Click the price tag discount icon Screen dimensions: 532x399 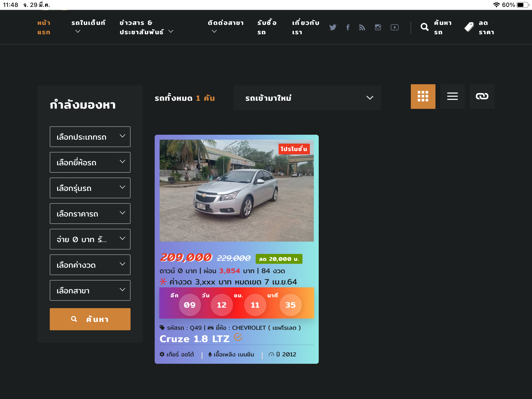tap(469, 27)
